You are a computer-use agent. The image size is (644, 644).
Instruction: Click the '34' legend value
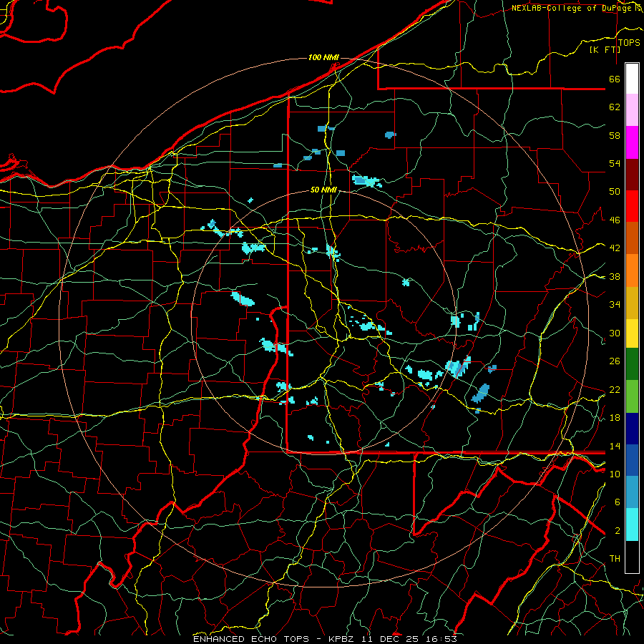pyautogui.click(x=615, y=304)
